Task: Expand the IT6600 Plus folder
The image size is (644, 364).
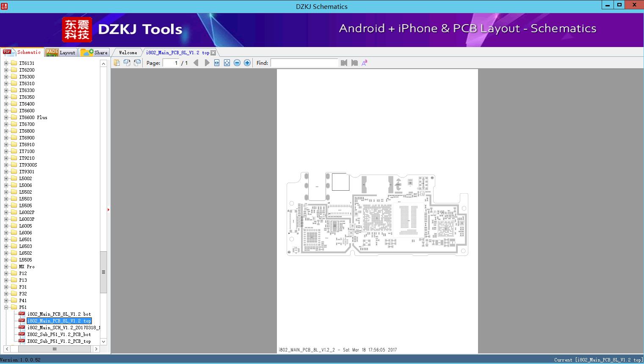Action: (x=5, y=117)
